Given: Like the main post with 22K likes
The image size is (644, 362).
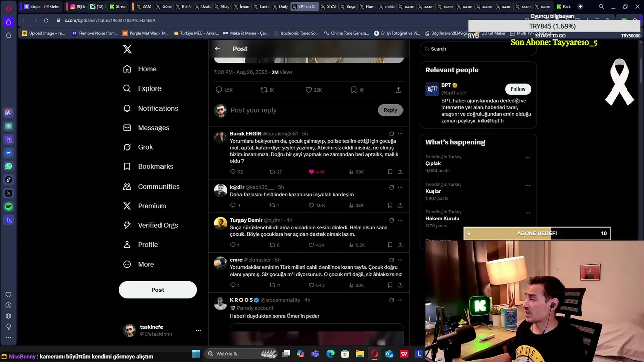Looking at the screenshot, I should coord(313,89).
